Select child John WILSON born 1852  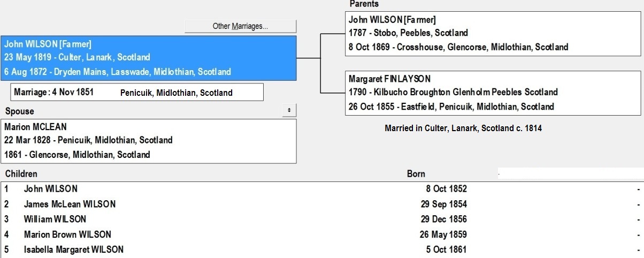pos(51,189)
